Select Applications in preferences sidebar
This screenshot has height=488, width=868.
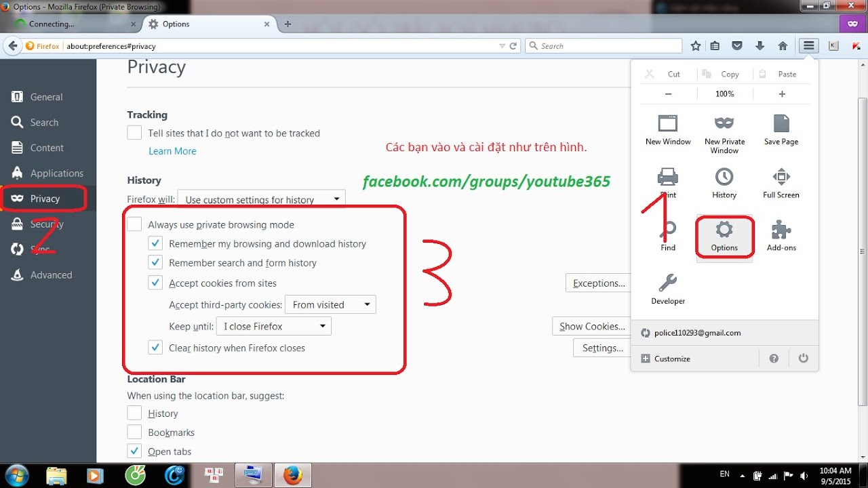tap(47, 173)
